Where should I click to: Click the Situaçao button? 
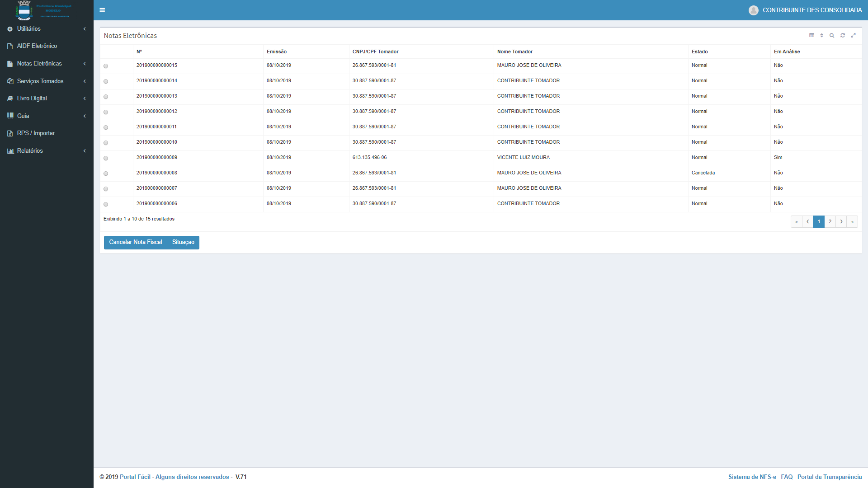click(183, 242)
